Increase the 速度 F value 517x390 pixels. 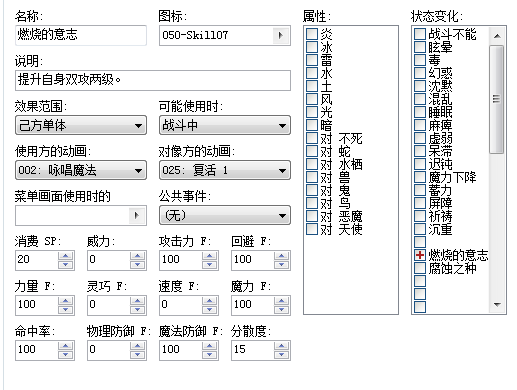pos(210,301)
